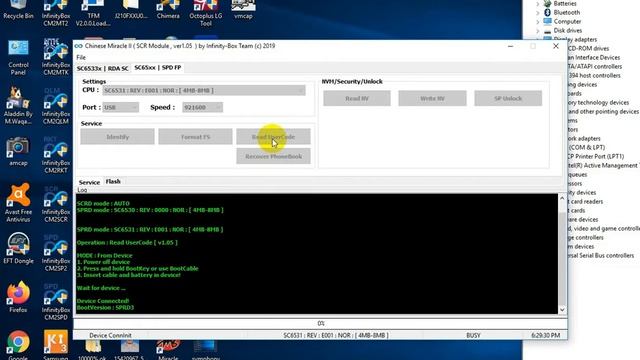
Task: Click the 0% progress bar
Action: tap(320, 323)
